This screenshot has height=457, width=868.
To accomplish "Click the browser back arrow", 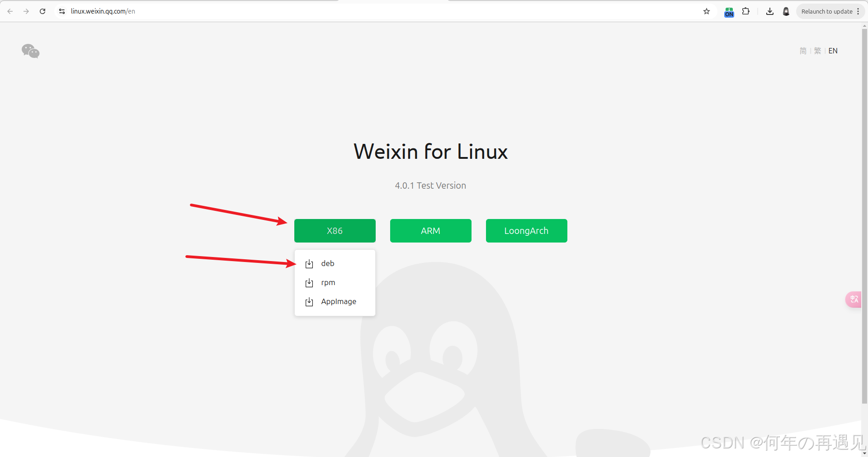I will click(10, 11).
